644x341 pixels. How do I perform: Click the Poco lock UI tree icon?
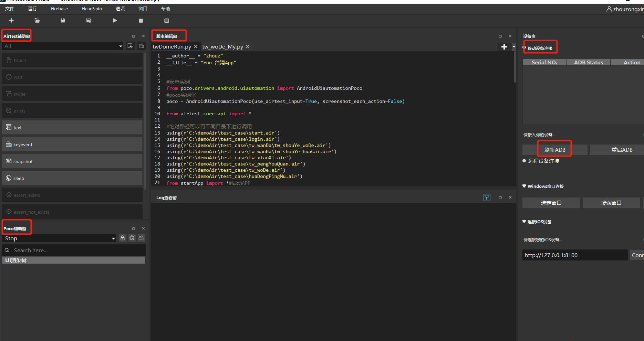coord(123,238)
